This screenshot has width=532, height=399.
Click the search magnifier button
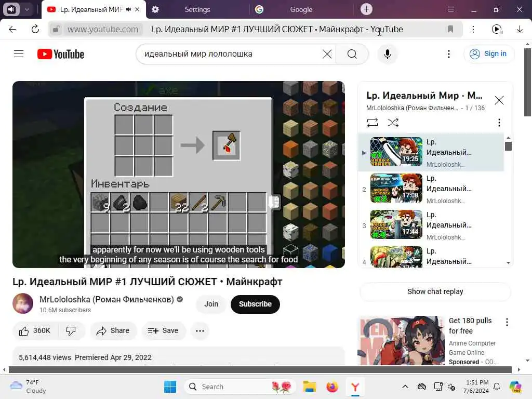coord(352,54)
